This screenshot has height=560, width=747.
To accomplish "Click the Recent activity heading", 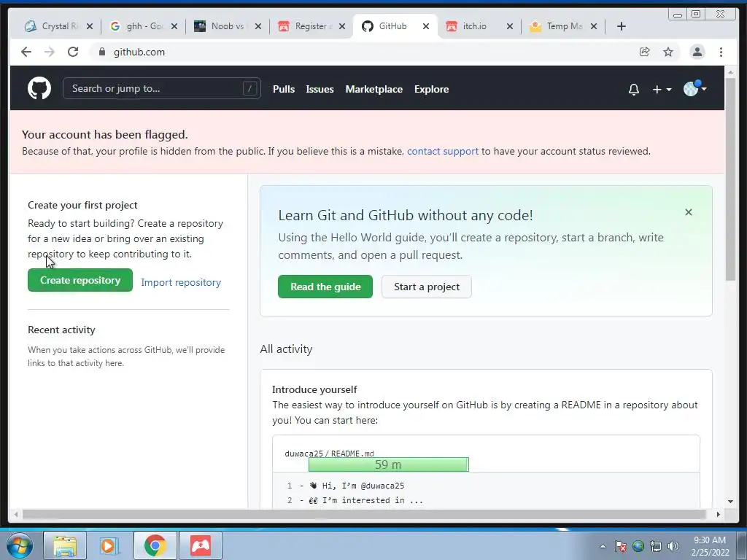I will (61, 330).
